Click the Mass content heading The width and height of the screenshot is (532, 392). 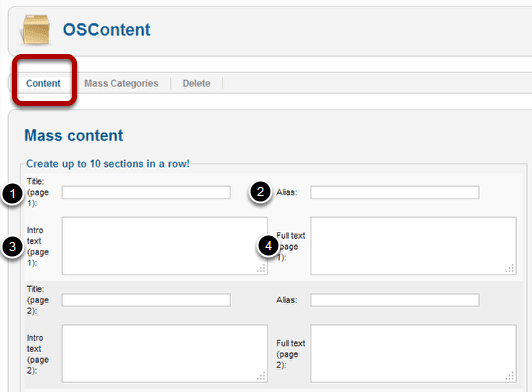click(x=74, y=135)
